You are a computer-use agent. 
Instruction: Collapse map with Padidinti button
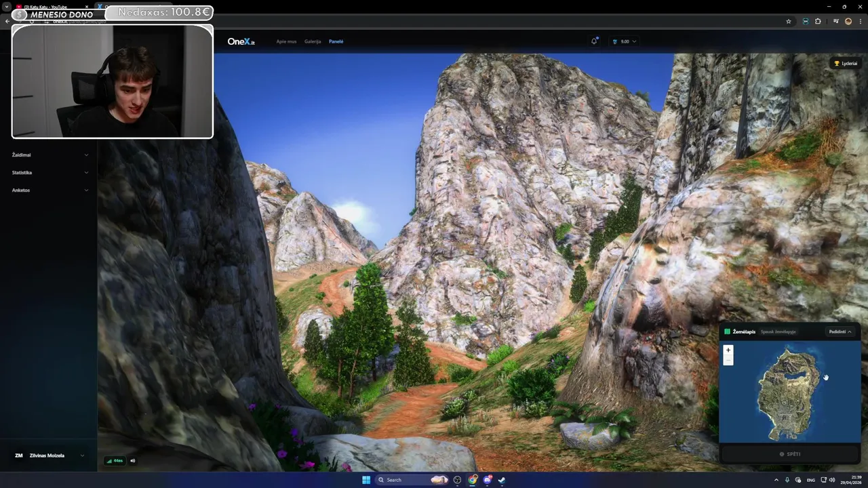pos(840,331)
